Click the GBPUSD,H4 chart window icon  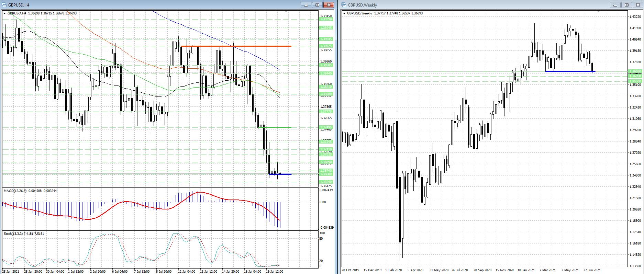4,5
